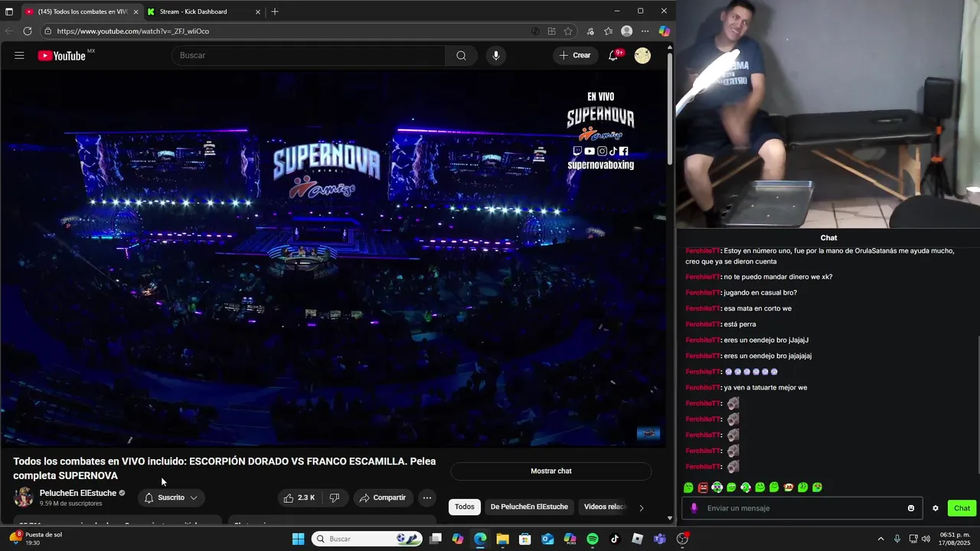Insert the red angry emote
The width and height of the screenshot is (980, 551).
click(703, 487)
